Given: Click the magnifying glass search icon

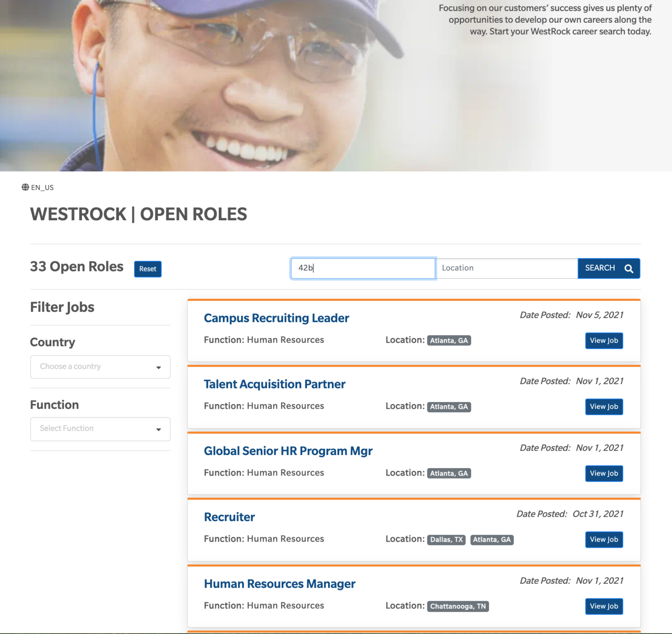Looking at the screenshot, I should tap(629, 268).
